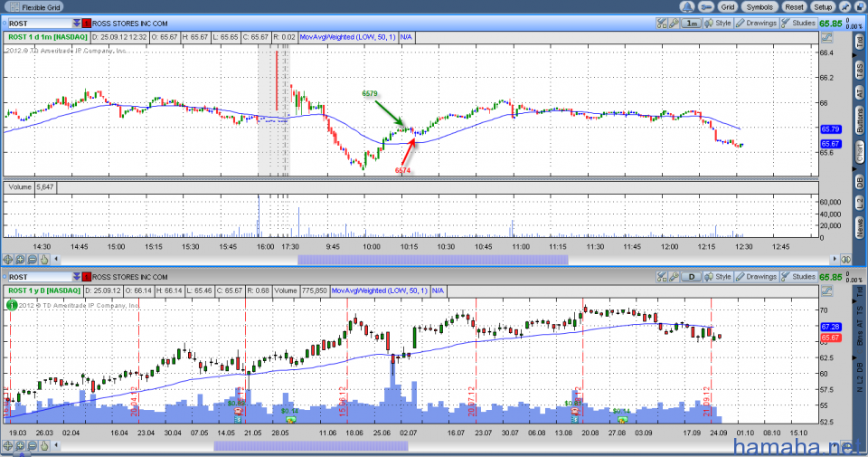Click the Volume label in upper chart

click(x=20, y=187)
